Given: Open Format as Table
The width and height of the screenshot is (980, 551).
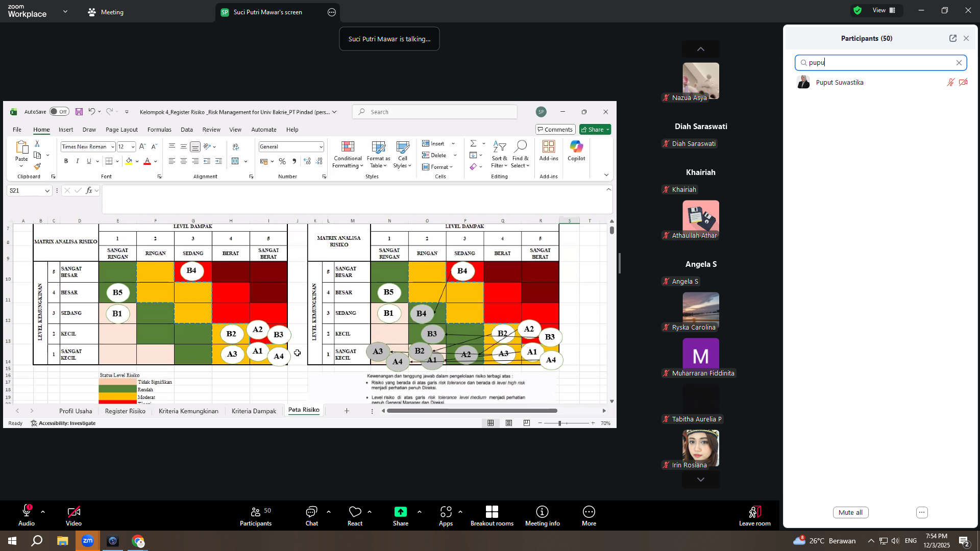Looking at the screenshot, I should [378, 154].
